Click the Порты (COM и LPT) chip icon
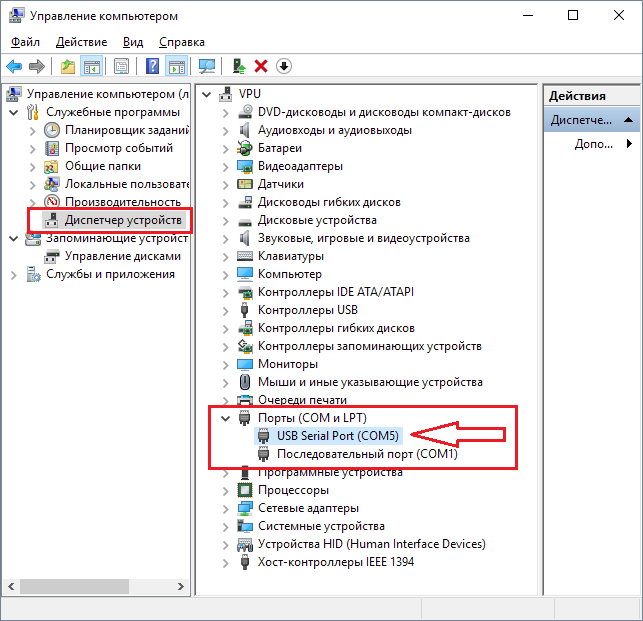 point(244,418)
